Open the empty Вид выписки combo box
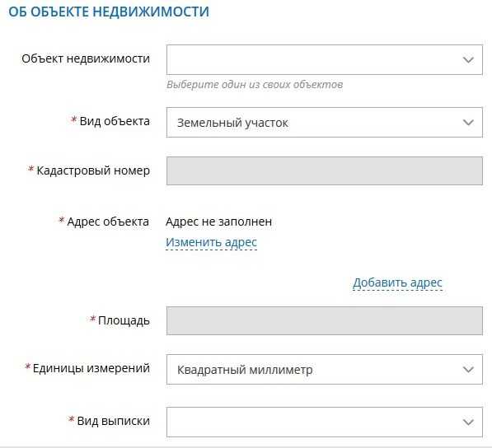Viewport: 492px width, 448px height. (x=325, y=422)
